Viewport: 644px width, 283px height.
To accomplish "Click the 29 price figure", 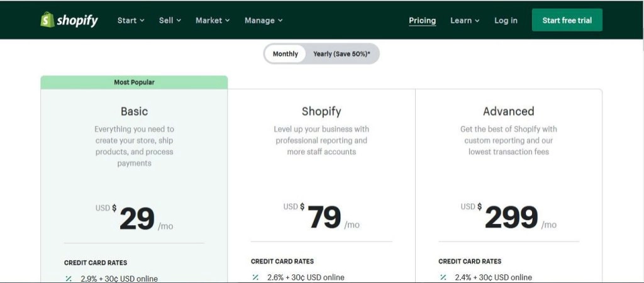I will (x=136, y=218).
